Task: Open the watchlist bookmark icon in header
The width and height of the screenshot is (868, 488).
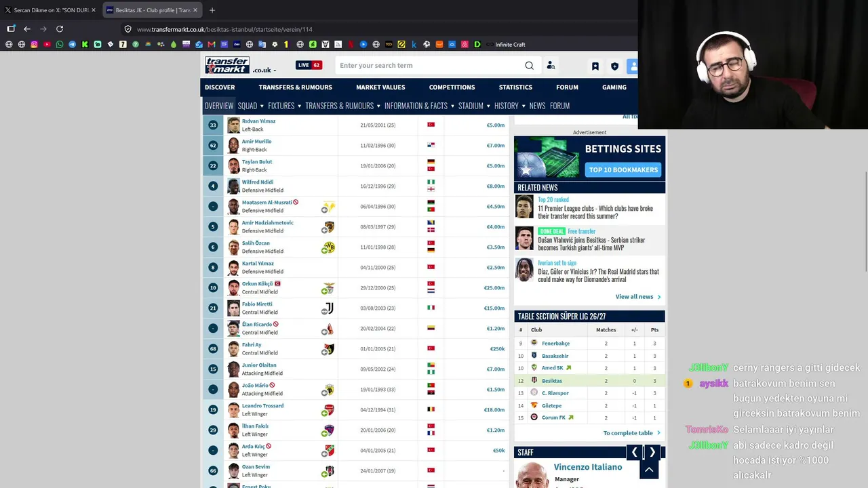Action: [x=595, y=66]
